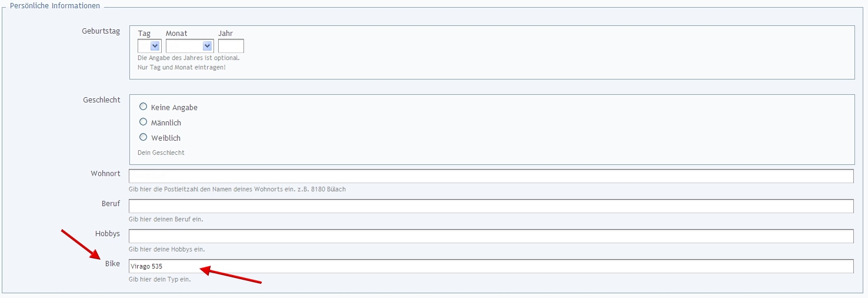Click the Wohnort label text
The image size is (868, 298).
[105, 174]
